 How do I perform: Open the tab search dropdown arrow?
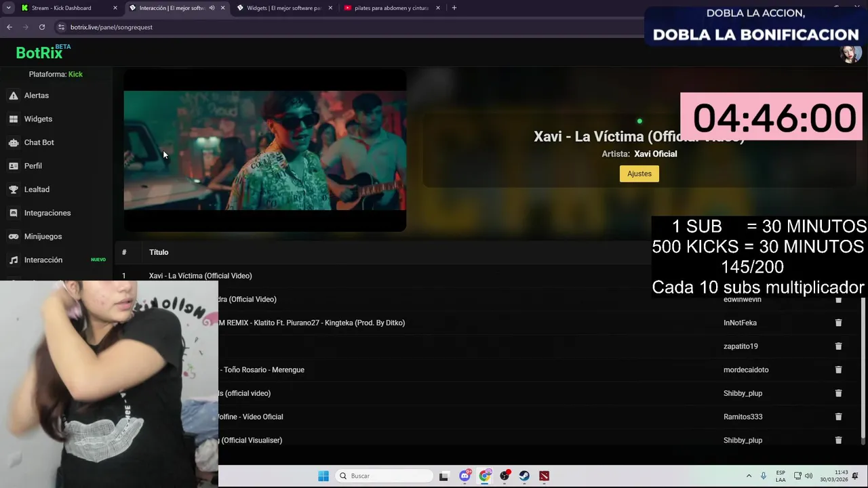(x=8, y=8)
